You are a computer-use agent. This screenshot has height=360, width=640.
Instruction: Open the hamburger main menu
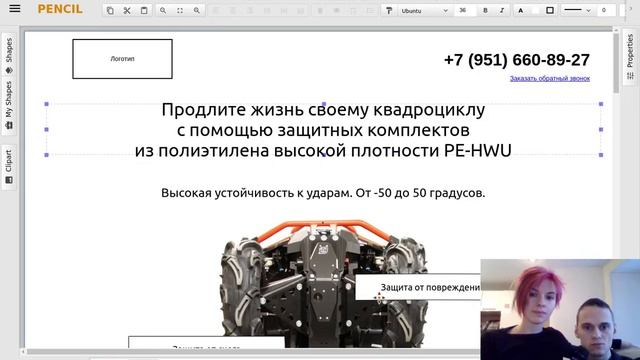[15, 9]
